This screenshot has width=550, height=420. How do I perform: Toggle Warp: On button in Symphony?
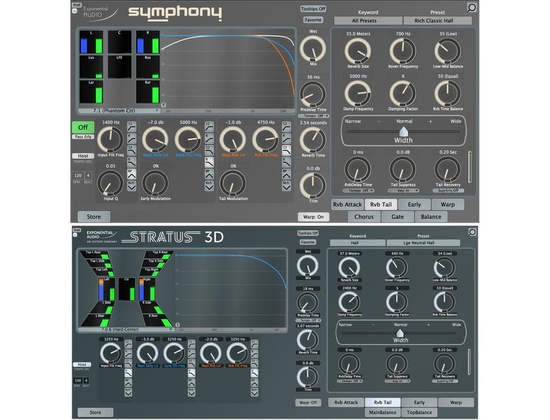314,217
